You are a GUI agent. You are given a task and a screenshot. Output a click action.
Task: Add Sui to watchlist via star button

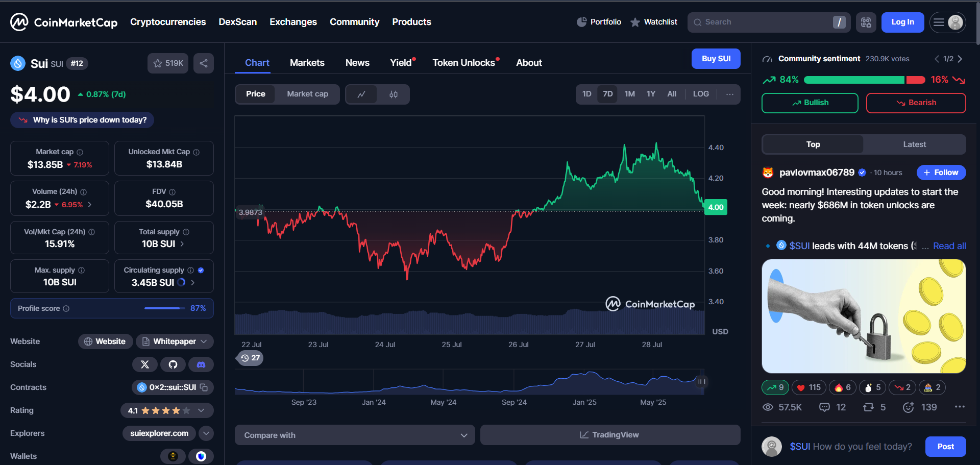(168, 63)
